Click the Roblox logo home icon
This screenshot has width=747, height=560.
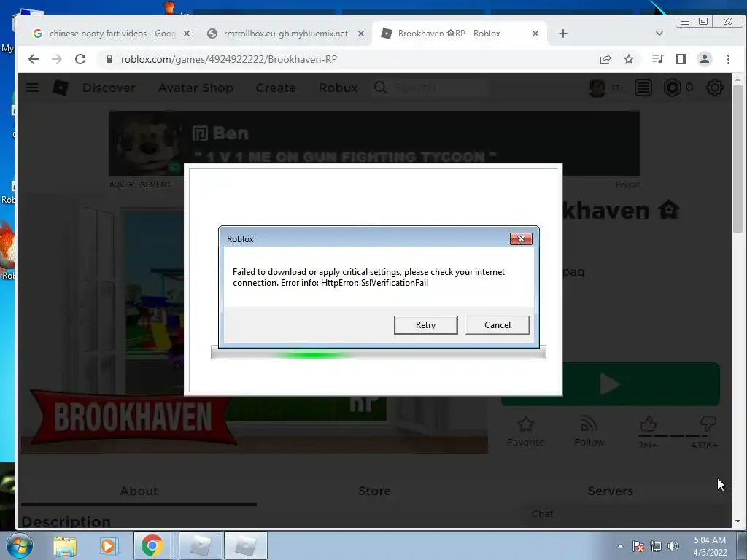click(60, 87)
